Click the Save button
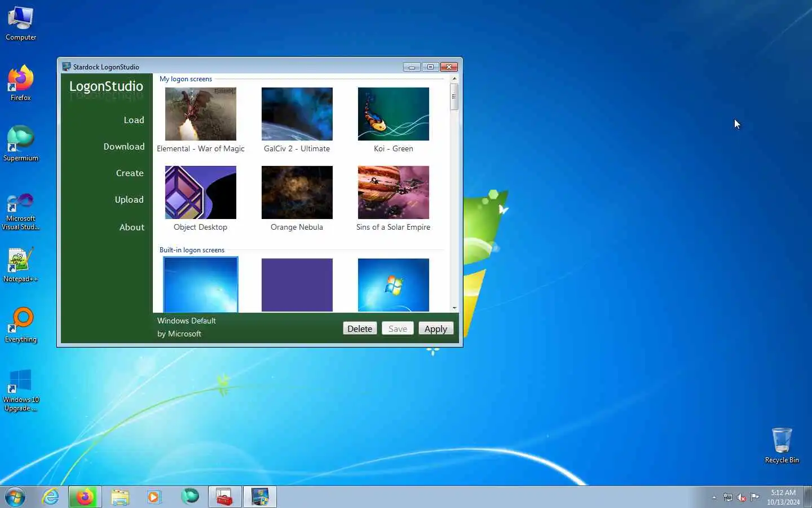 (x=398, y=329)
